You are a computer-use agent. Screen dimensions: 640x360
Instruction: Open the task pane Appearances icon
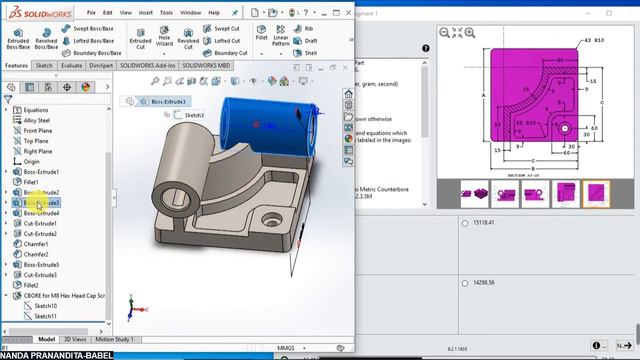click(348, 139)
